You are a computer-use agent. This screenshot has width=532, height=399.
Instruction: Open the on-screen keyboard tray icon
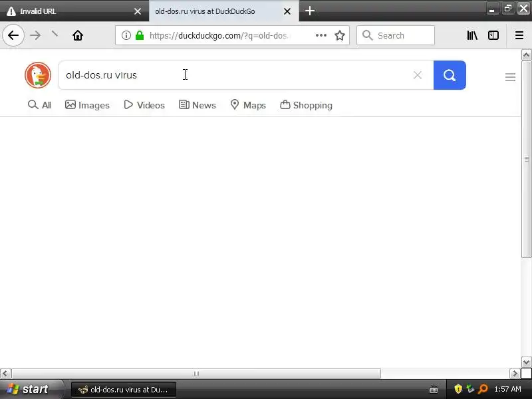pos(434,389)
